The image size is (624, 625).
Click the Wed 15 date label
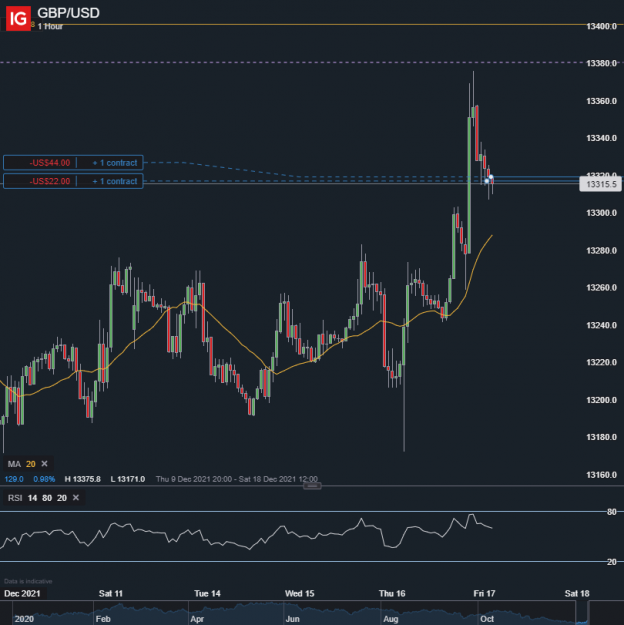(x=299, y=594)
